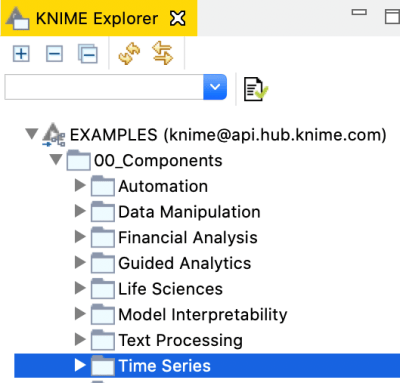Minimize the KNIME Explorer view
The height and width of the screenshot is (383, 400).
coord(359,12)
